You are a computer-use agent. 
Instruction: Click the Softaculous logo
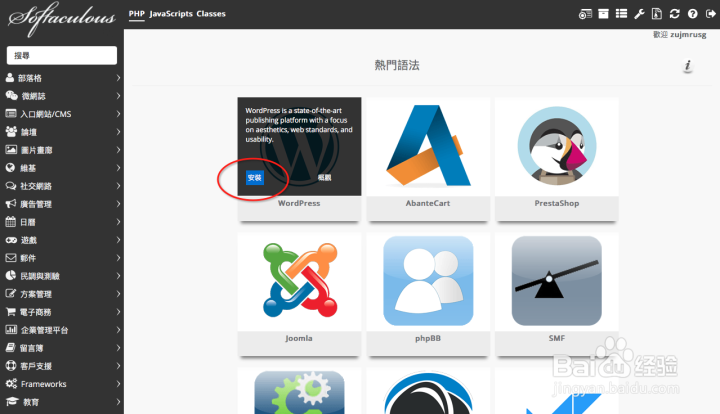pyautogui.click(x=62, y=19)
